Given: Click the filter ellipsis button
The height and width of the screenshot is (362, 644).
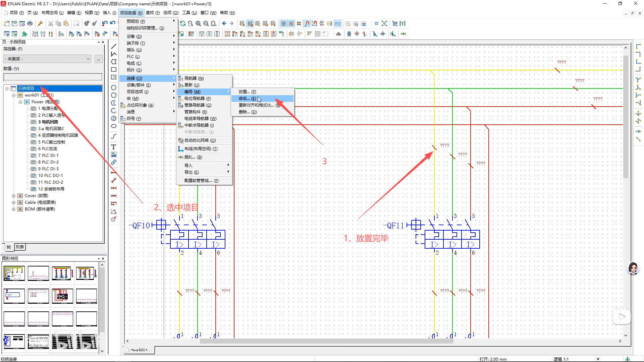Looking at the screenshot, I should 98,59.
